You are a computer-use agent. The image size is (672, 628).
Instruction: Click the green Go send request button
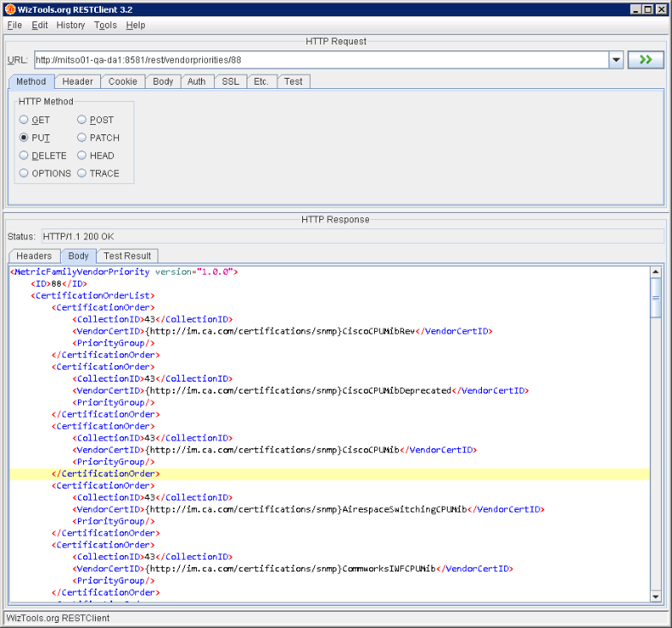click(645, 60)
